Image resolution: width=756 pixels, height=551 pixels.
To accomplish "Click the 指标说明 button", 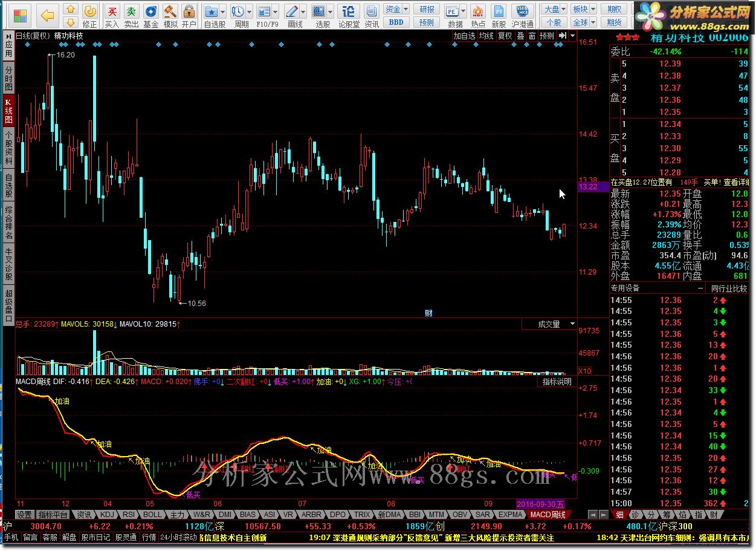I will pyautogui.click(x=557, y=382).
